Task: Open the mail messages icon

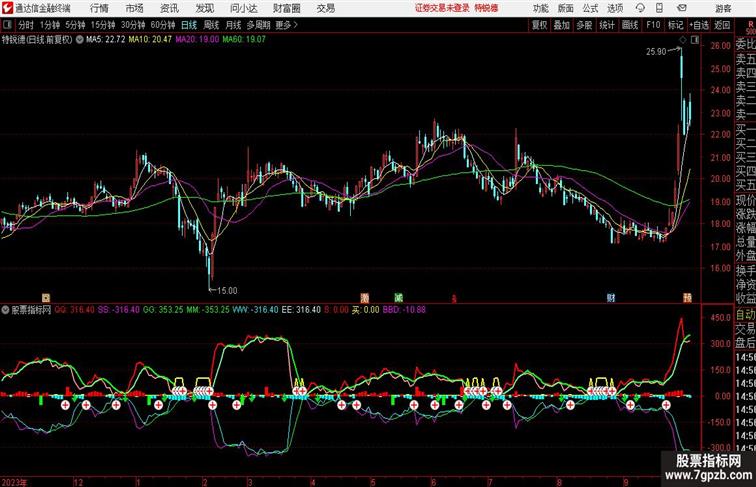Action: [681, 8]
